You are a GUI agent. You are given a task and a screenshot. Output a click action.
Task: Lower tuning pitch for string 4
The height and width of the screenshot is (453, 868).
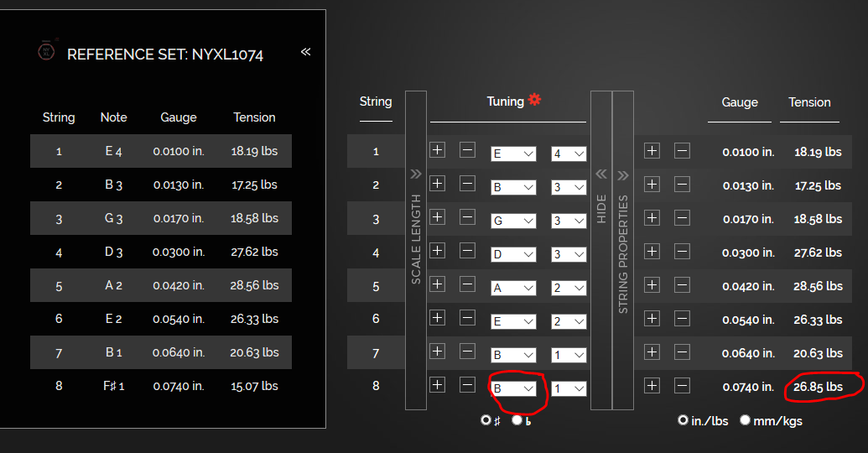(x=467, y=251)
